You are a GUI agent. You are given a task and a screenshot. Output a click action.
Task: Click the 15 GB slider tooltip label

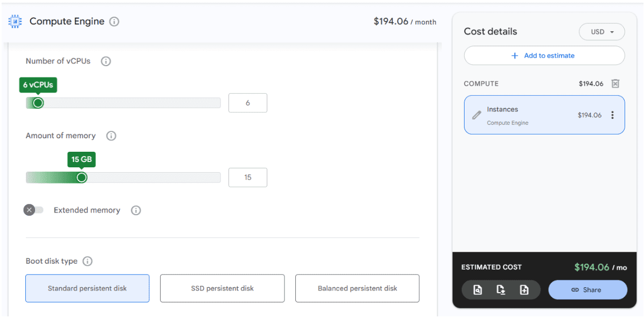(x=81, y=160)
